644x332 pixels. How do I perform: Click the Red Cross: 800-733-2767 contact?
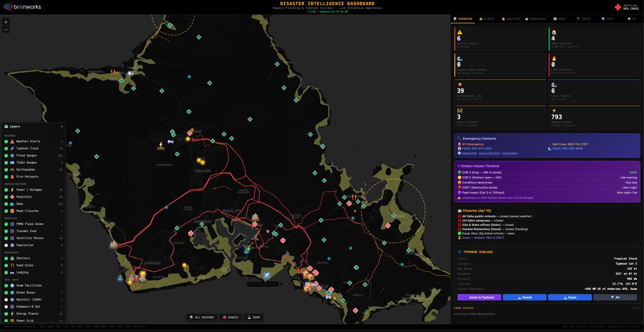[568, 144]
